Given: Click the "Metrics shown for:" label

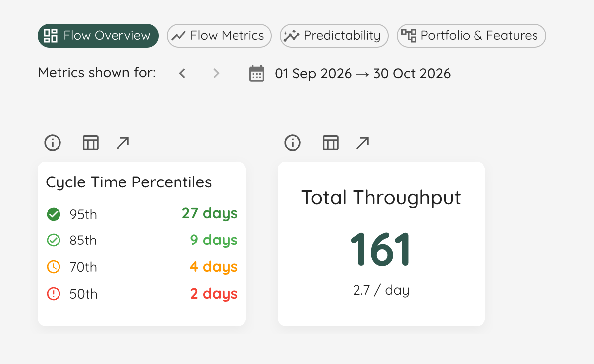Looking at the screenshot, I should 97,72.
